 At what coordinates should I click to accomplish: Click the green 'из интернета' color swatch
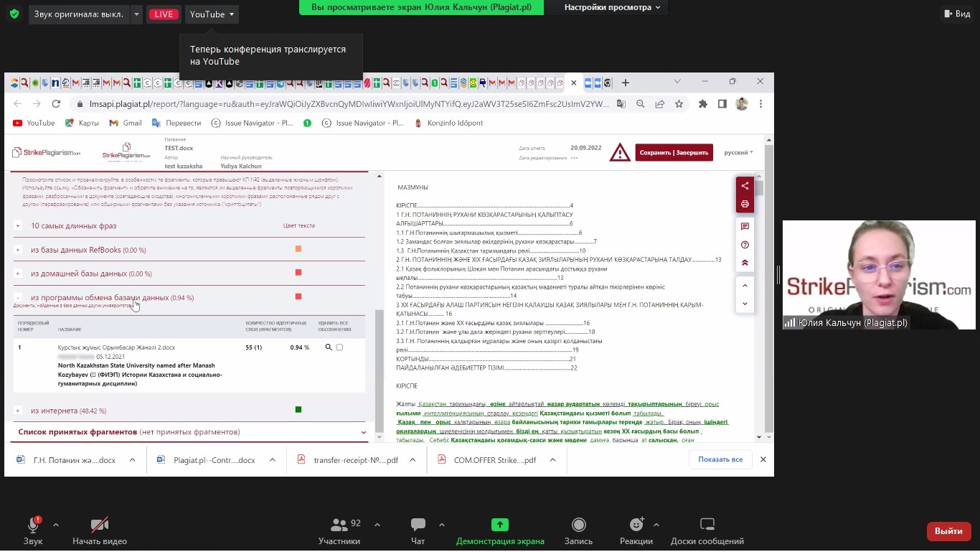[298, 410]
